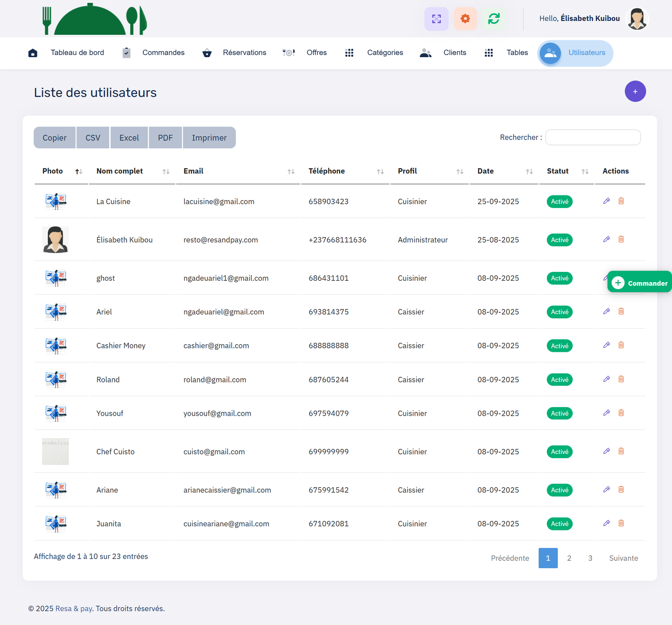Click the fullscreen toggle icon in header

[436, 19]
